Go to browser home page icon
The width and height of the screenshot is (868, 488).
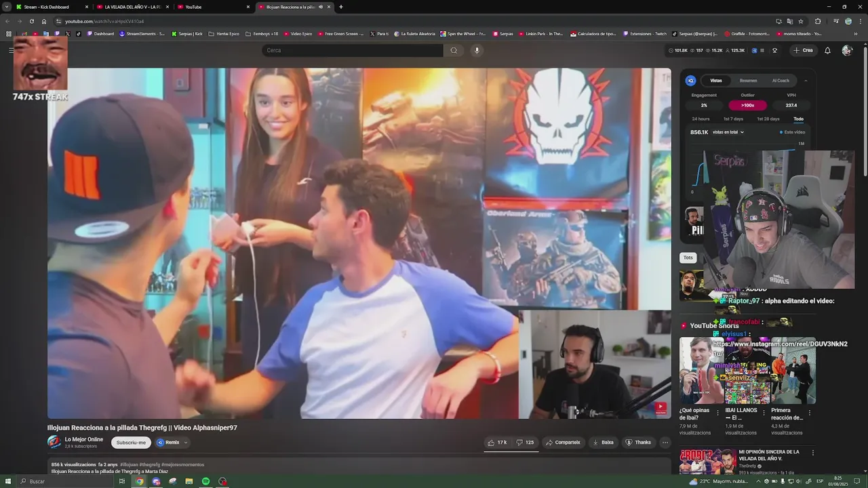click(x=44, y=21)
